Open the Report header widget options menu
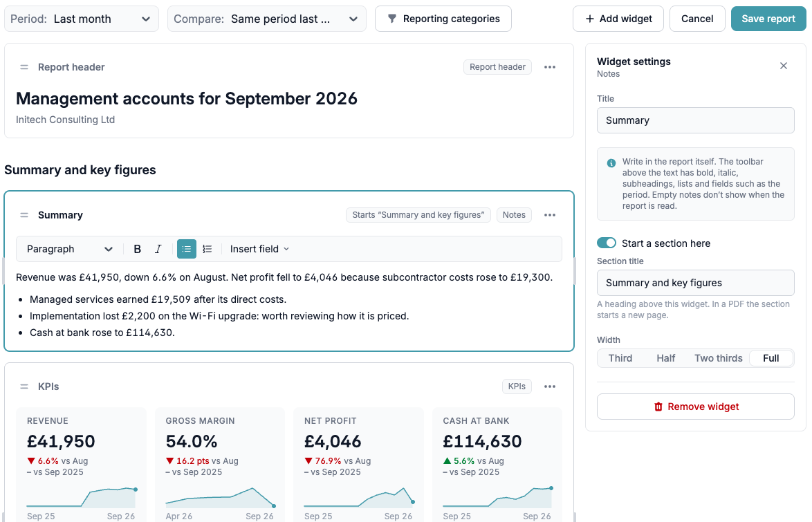Image resolution: width=812 pixels, height=522 pixels. 550,67
